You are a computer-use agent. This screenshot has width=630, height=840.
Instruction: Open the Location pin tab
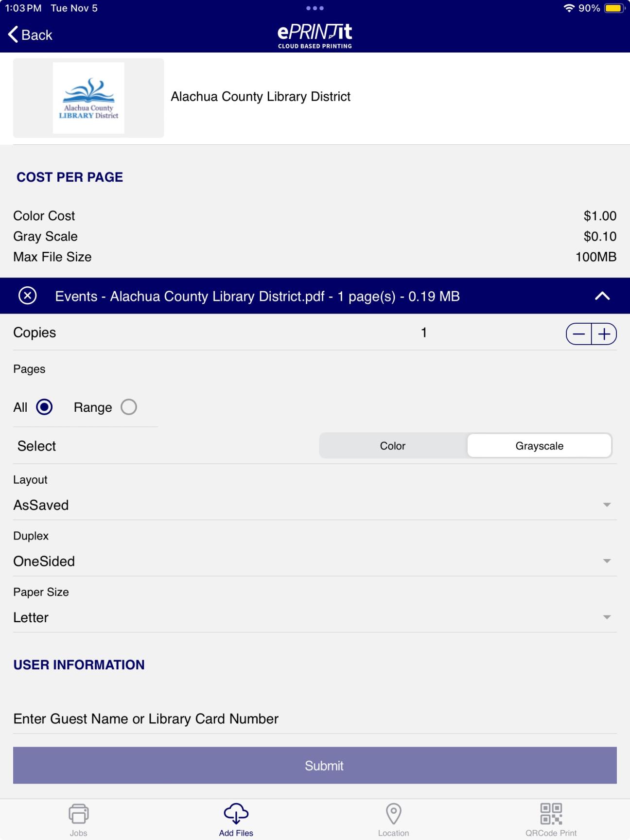tap(393, 820)
